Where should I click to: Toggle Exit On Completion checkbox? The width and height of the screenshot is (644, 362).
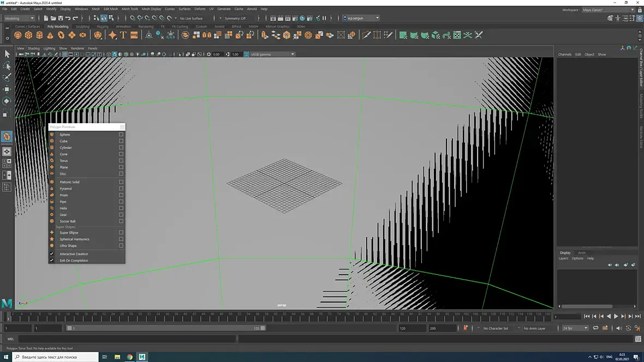pos(52,261)
